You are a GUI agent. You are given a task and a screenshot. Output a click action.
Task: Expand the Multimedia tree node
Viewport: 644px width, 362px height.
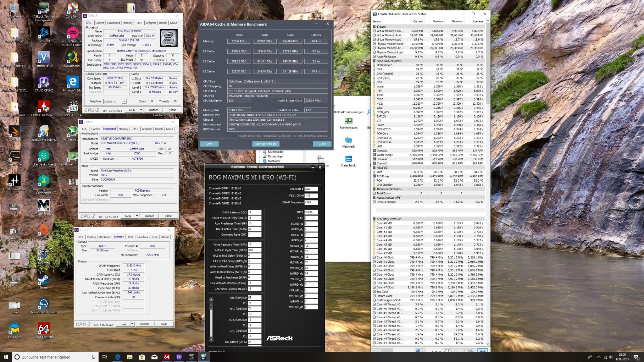pyautogui.click(x=260, y=152)
